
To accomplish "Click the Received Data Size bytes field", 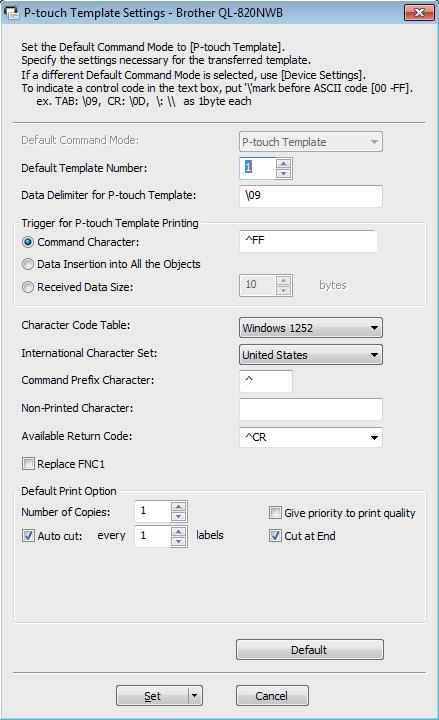I will click(258, 285).
